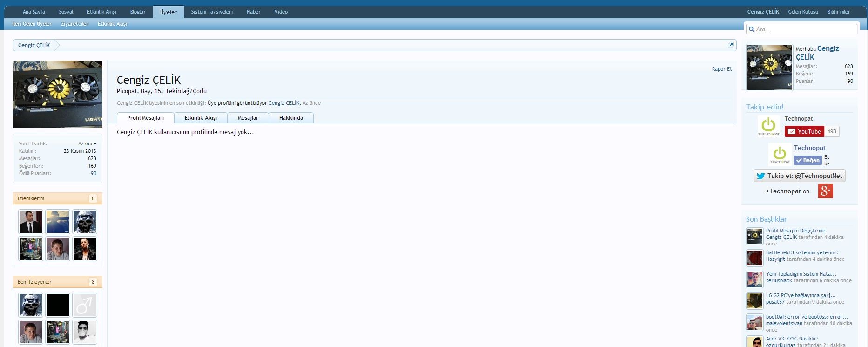This screenshot has height=347, width=868.
Task: Open Gelen Kutusu inbox
Action: pyautogui.click(x=803, y=12)
